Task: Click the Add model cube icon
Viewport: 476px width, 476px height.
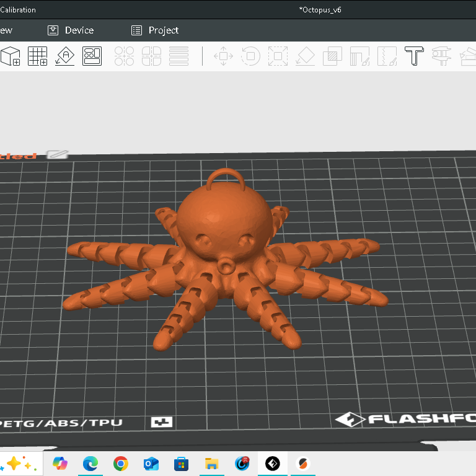Action: [11, 56]
